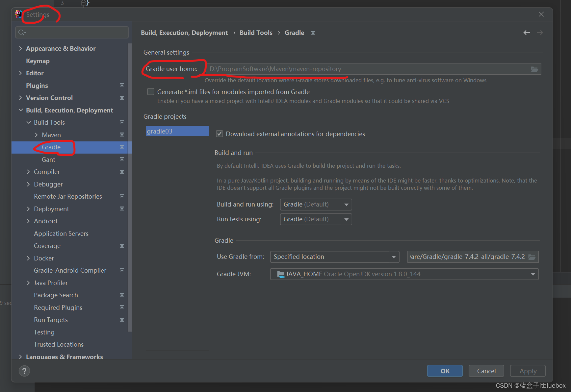Expand the Version Control section

pos(20,98)
